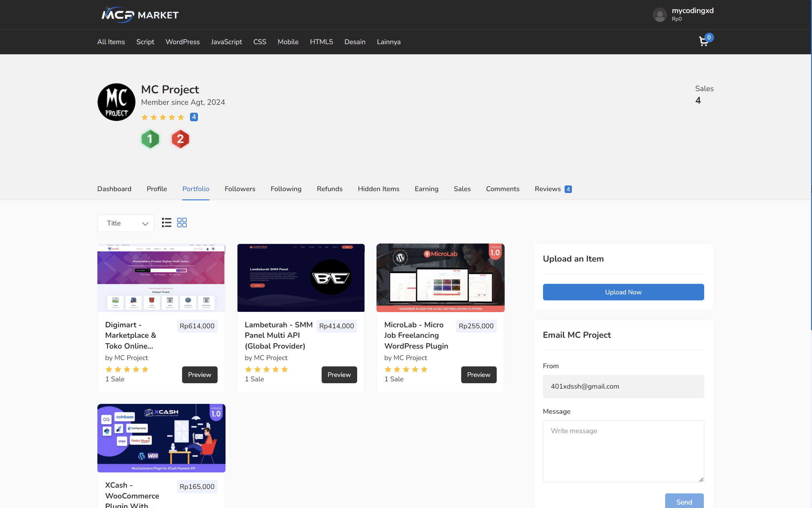Open Following tab
This screenshot has height=508, width=812.
[x=286, y=189]
